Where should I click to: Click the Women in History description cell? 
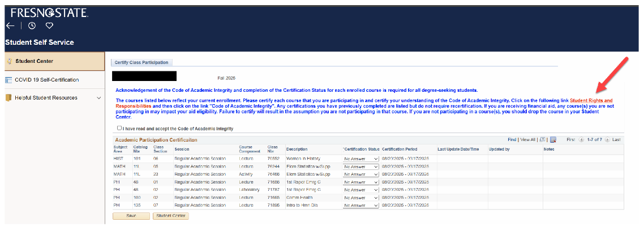(x=303, y=159)
